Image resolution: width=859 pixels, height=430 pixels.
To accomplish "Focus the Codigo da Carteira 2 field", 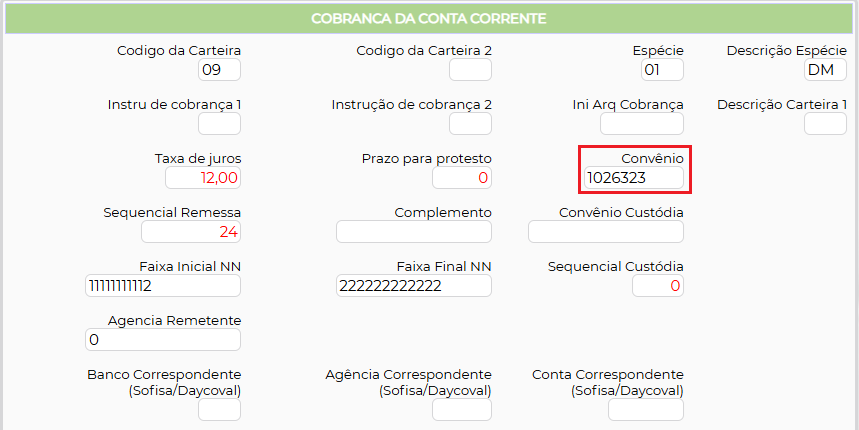I will point(470,70).
